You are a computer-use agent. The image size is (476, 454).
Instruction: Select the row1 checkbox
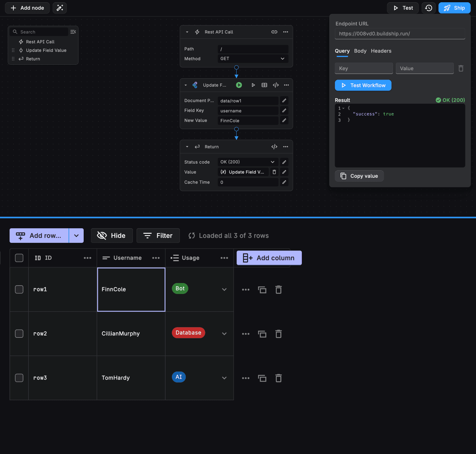tap(19, 289)
